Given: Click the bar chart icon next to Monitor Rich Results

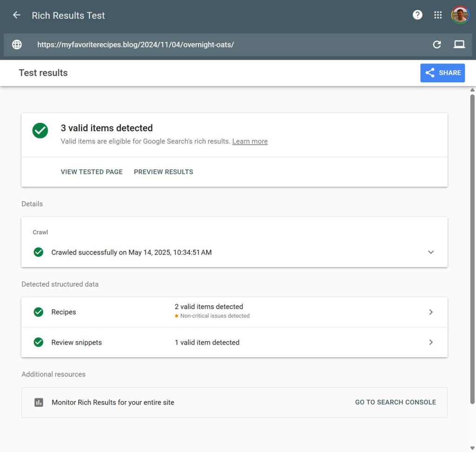Looking at the screenshot, I should (39, 403).
